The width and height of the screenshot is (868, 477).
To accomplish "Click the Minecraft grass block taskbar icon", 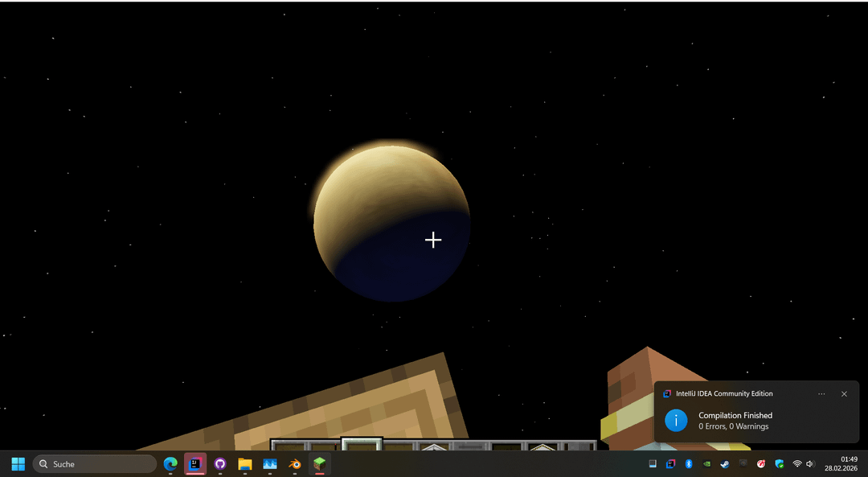I will click(x=320, y=464).
